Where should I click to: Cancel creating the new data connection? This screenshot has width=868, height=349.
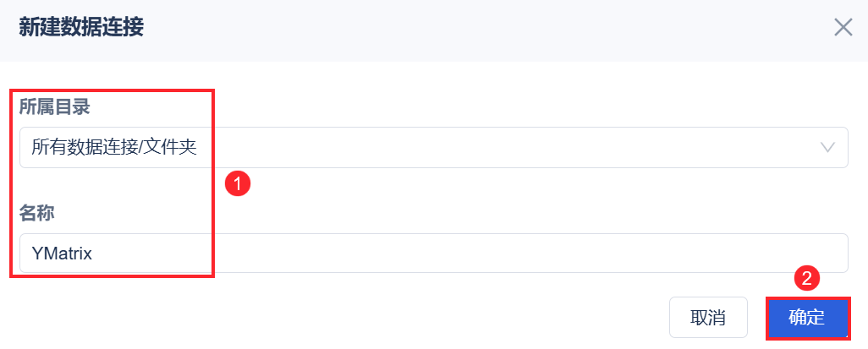708,318
